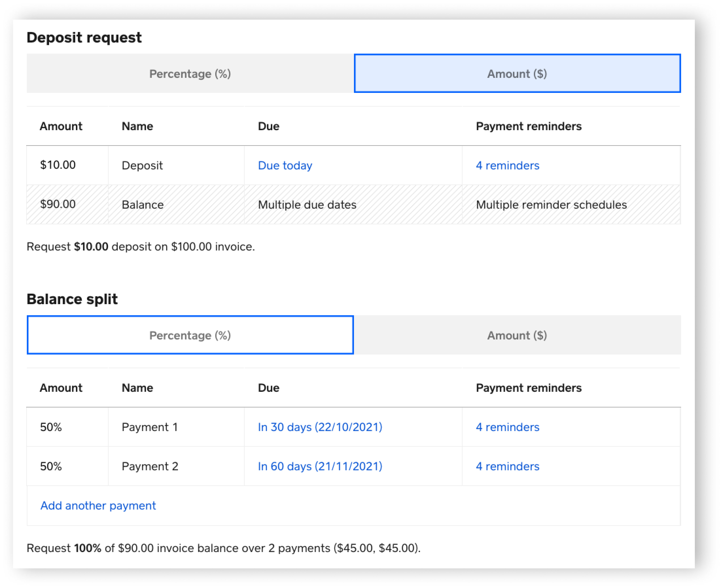Open 4 reminders for Payment 1

[x=507, y=427]
